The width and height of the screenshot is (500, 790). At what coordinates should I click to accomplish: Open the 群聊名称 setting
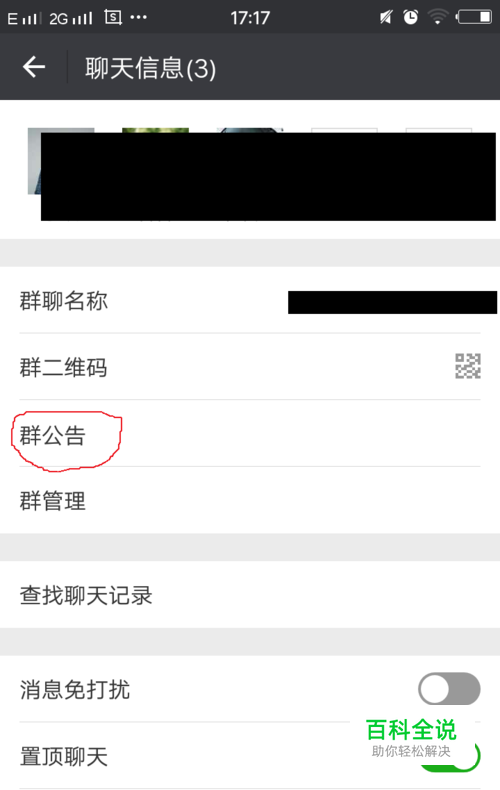(x=250, y=300)
